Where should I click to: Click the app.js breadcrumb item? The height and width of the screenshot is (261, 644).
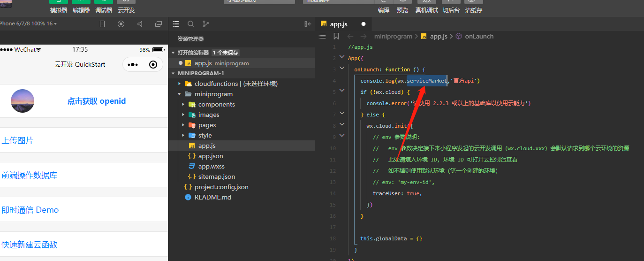[435, 36]
